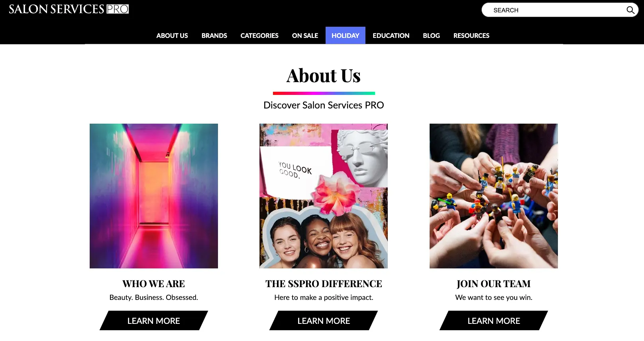Go to the On Sale section
Viewport: 644px width, 341px height.
pos(305,35)
